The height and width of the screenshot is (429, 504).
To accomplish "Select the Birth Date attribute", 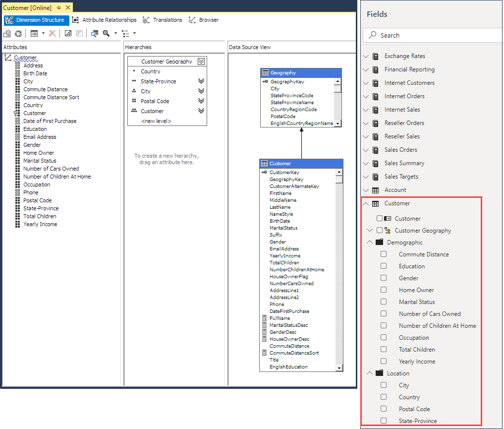I will tap(35, 73).
